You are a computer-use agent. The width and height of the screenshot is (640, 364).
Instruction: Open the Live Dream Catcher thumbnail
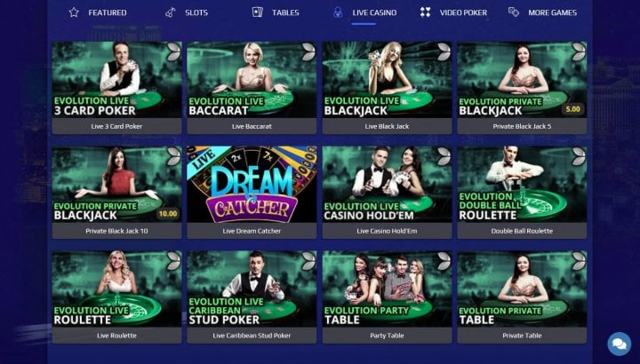click(x=252, y=185)
